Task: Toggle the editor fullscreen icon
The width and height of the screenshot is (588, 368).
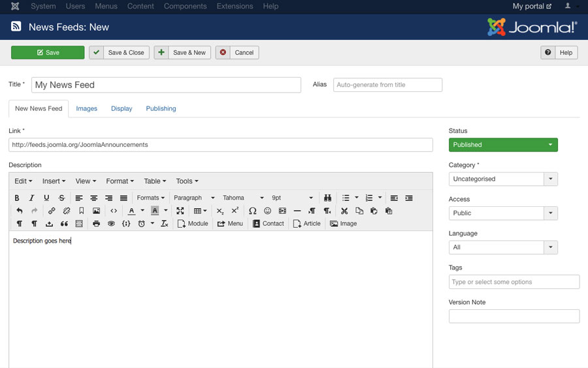Action: pyautogui.click(x=180, y=211)
